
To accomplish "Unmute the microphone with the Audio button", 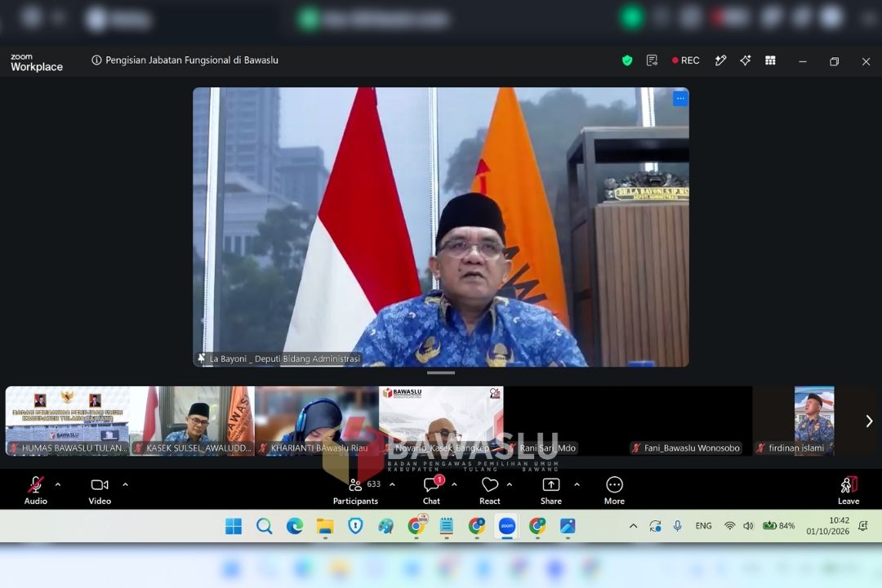I will [35, 490].
